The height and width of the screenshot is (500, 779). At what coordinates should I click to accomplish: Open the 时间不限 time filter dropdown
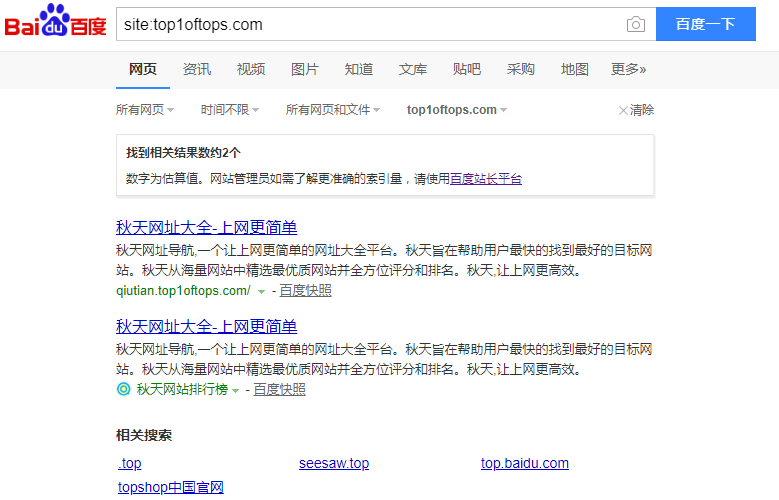230,110
